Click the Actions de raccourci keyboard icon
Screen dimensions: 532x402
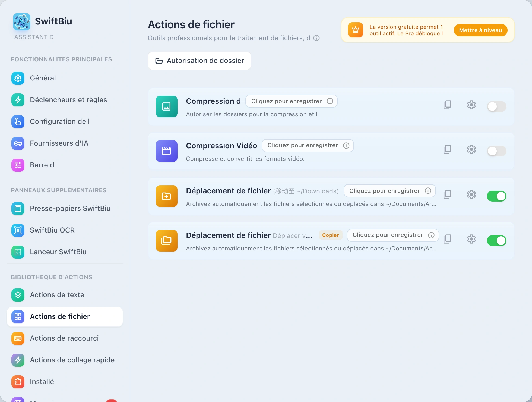[x=18, y=338]
